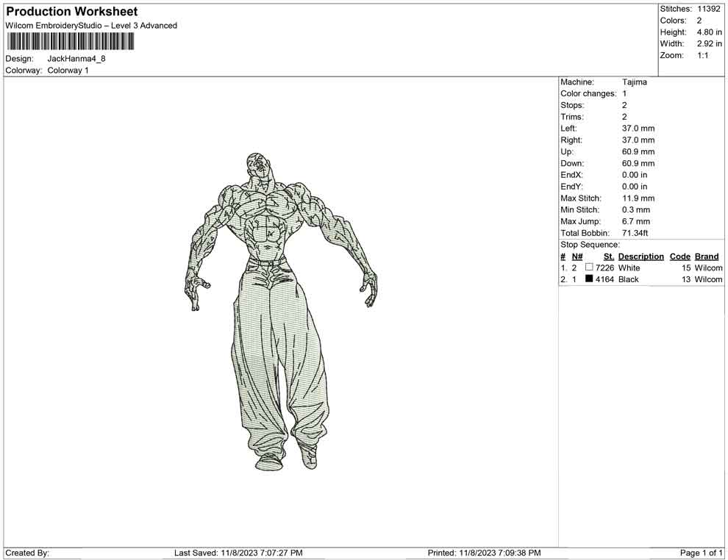Click the Up value 60.9 mm
The width and height of the screenshot is (728, 560).
638,151
